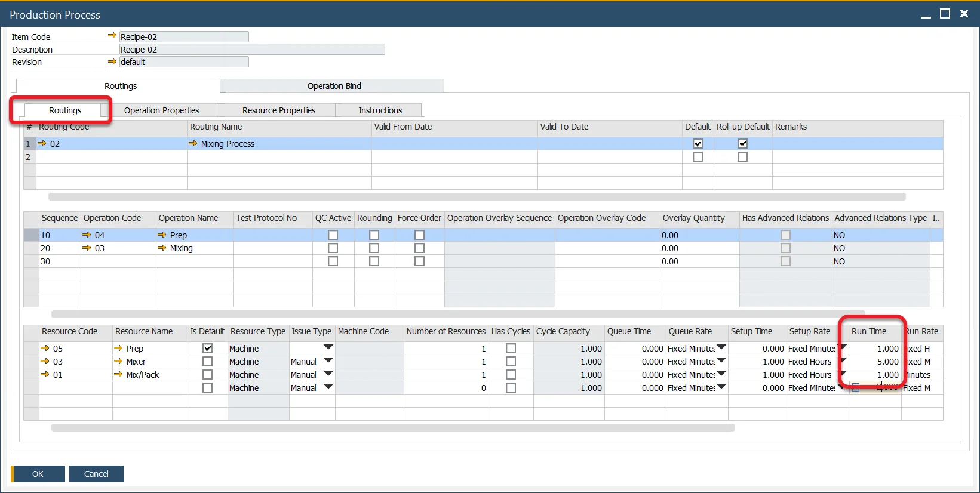This screenshot has height=493, width=980.
Task: Click the link arrow before Mixing operation name
Action: (x=162, y=248)
